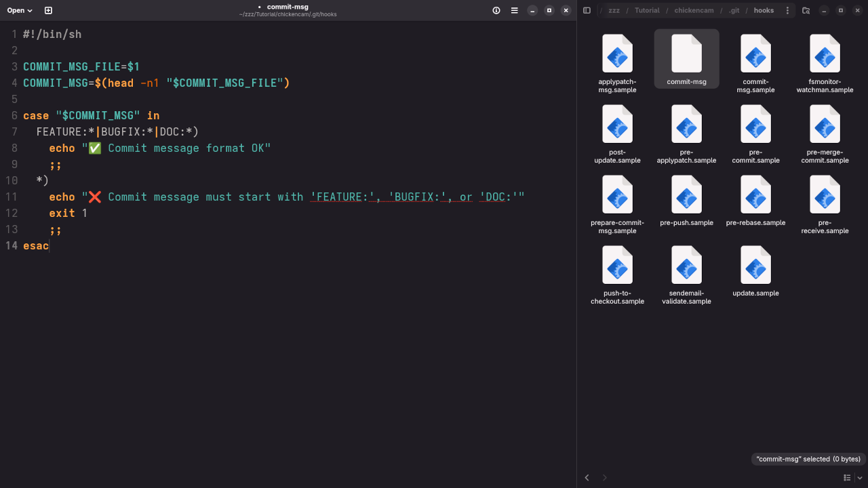
Task: Click the commit-msg title in the editor header
Action: pyautogui.click(x=288, y=7)
